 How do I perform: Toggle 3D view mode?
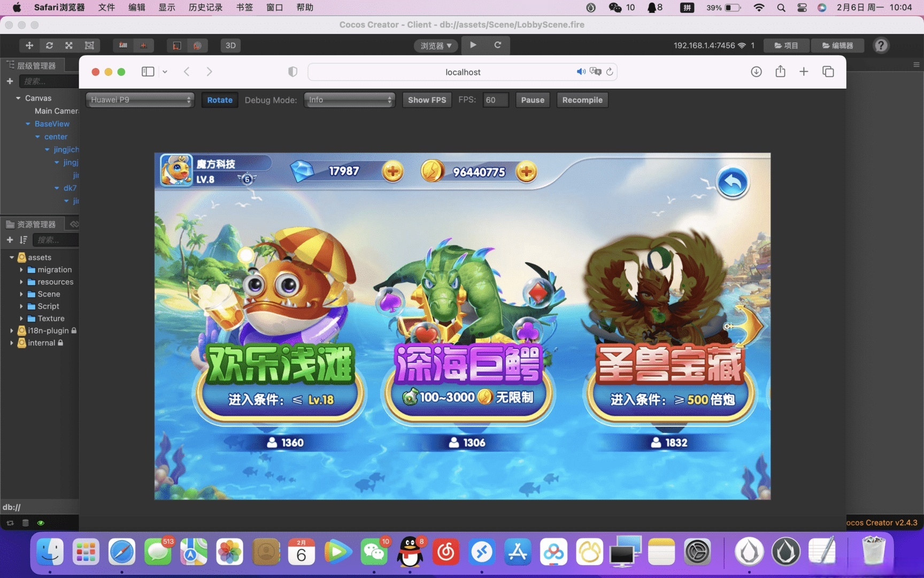tap(230, 45)
